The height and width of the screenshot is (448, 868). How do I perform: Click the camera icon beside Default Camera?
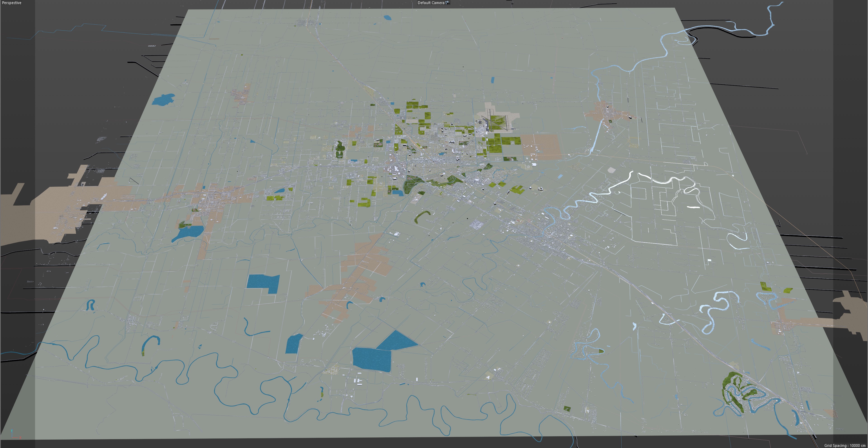pyautogui.click(x=447, y=3)
